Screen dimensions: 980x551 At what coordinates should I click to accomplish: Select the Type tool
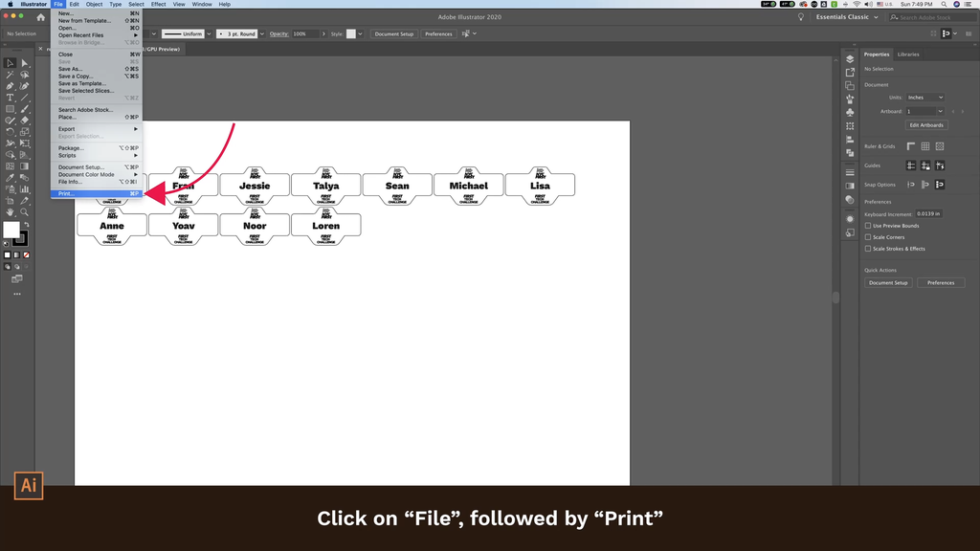click(8, 99)
